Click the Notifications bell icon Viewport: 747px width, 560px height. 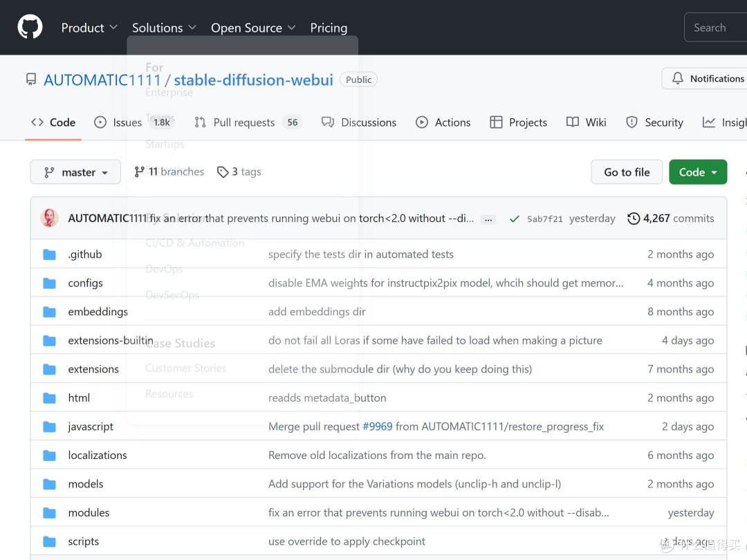(x=678, y=79)
